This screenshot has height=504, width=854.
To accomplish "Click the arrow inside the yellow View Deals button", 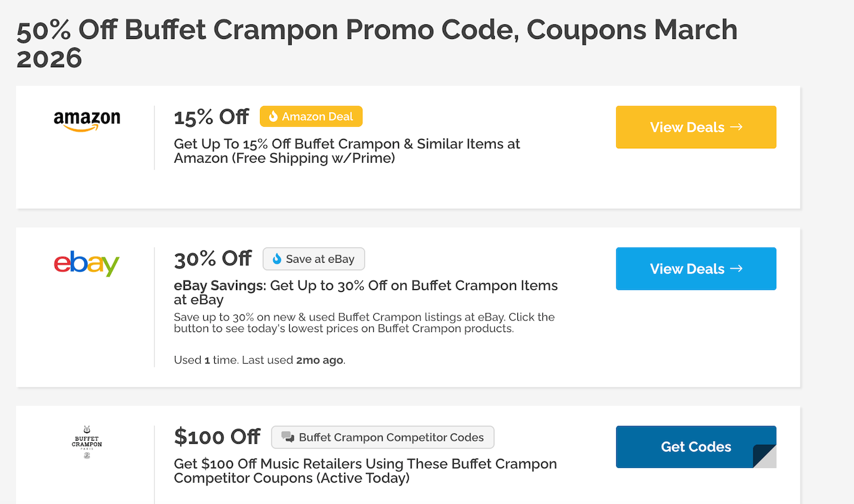I will 736,127.
